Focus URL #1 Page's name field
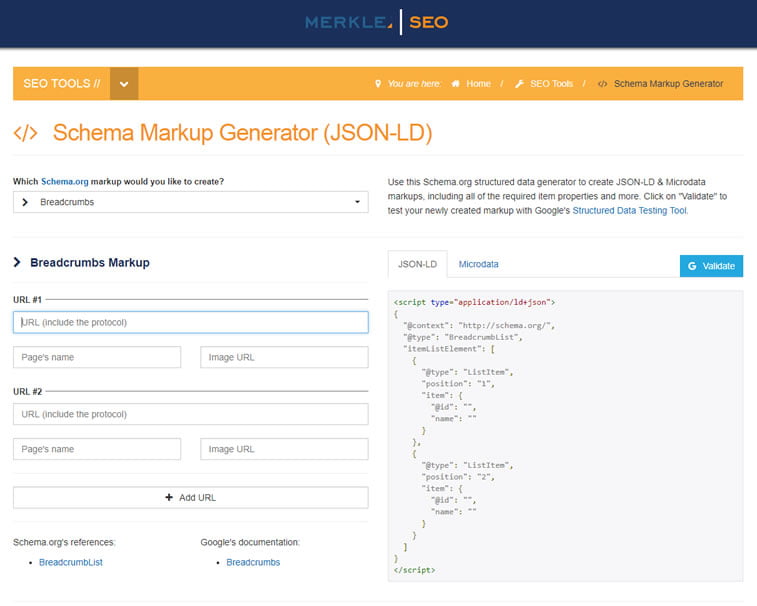This screenshot has height=606, width=757. 97,357
